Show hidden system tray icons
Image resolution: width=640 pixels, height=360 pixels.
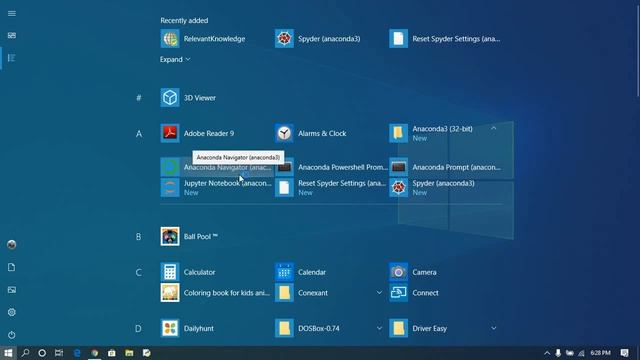[547, 353]
